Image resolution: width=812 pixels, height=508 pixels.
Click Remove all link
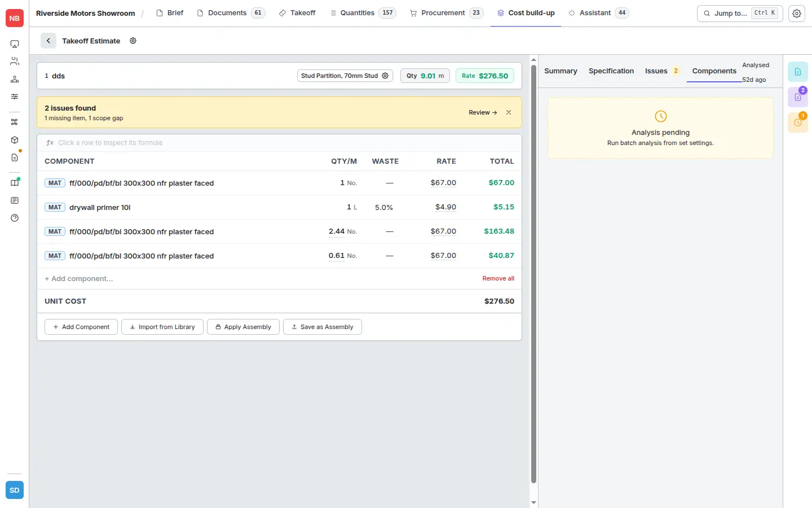tap(498, 278)
